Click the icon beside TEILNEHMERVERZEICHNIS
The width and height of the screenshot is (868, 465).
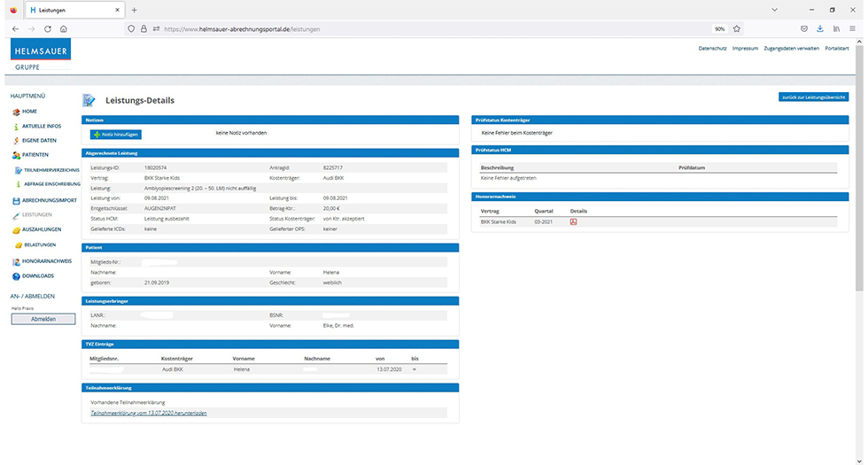click(19, 170)
